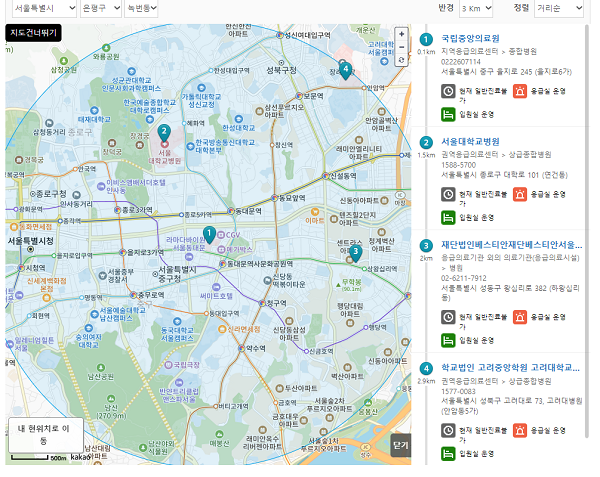The height and width of the screenshot is (477, 600).
Task: Click address 서울특별시 중구 을지로 245
Action: click(x=506, y=72)
